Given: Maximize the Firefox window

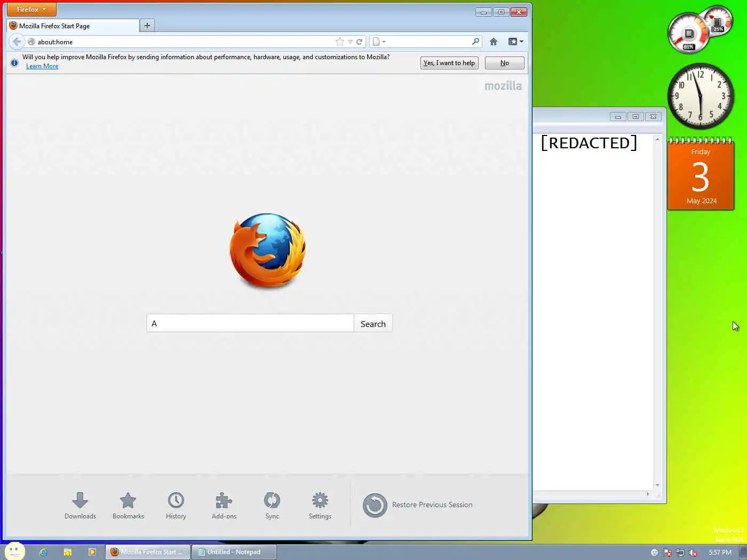Looking at the screenshot, I should pyautogui.click(x=501, y=12).
